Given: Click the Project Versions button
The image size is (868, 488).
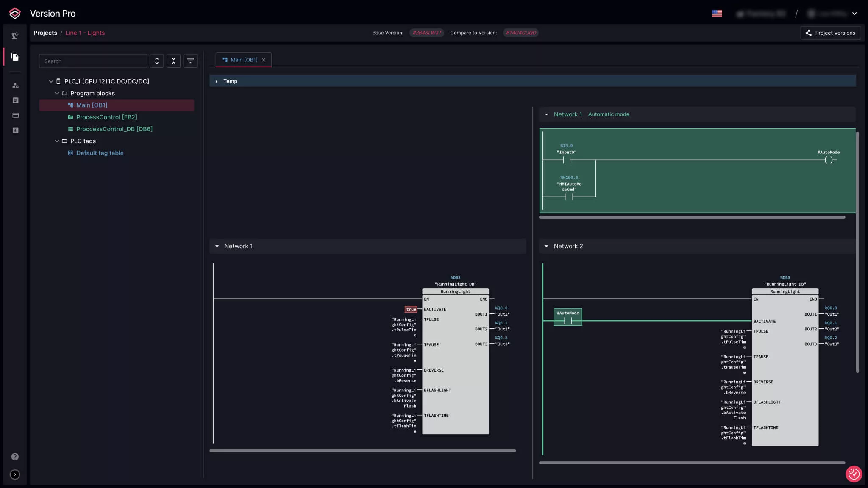Looking at the screenshot, I should (x=830, y=33).
